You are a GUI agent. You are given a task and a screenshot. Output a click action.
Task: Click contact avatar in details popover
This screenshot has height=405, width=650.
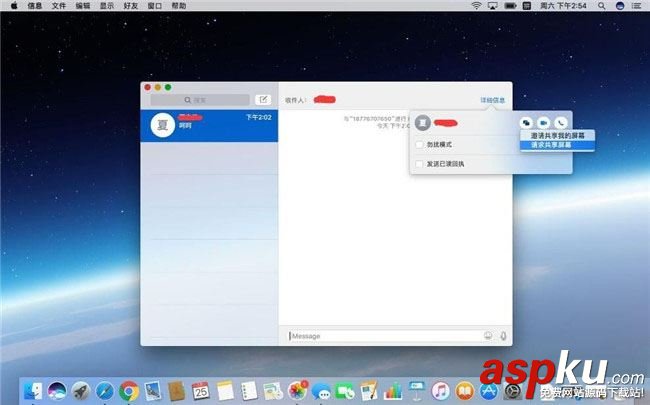(422, 123)
